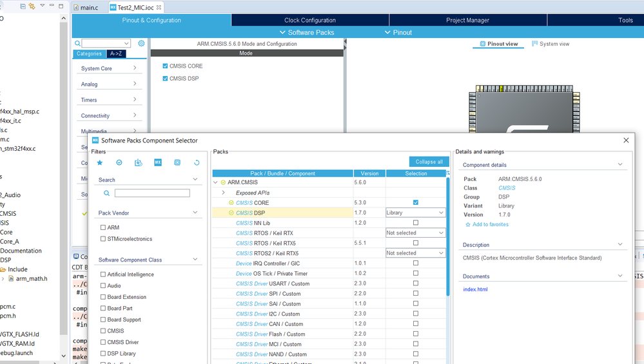Click the filter search text field
The width and height of the screenshot is (644, 364).
pyautogui.click(x=152, y=193)
